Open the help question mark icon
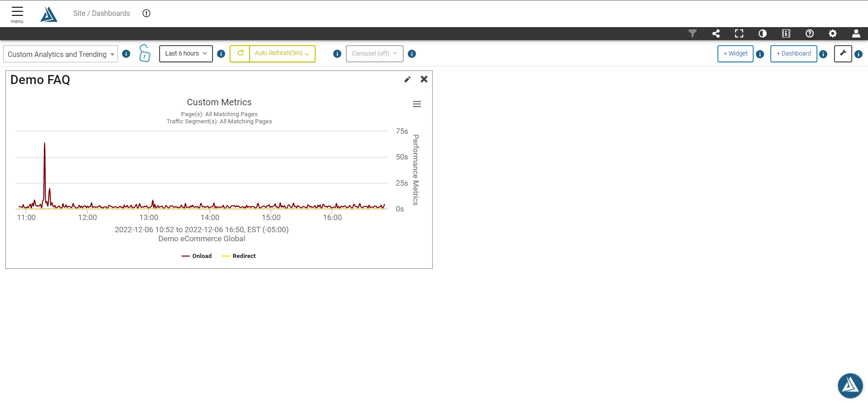 click(810, 33)
